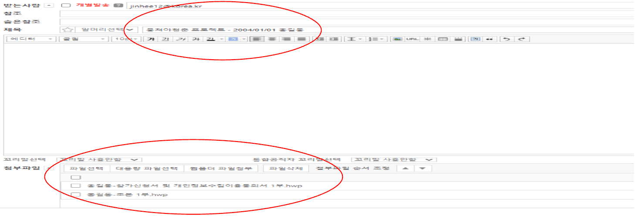The image size is (644, 223).
Task: Click the 대용량 파일선택 button
Action: [146, 169]
